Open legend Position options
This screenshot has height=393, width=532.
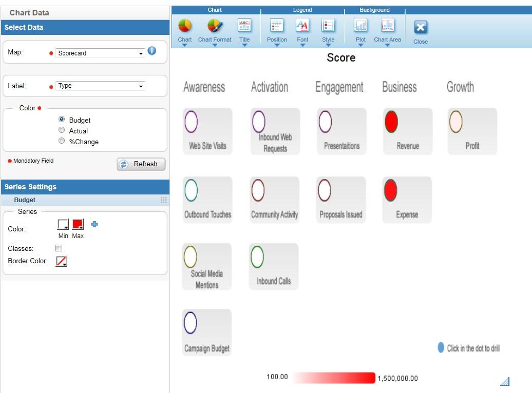(276, 26)
